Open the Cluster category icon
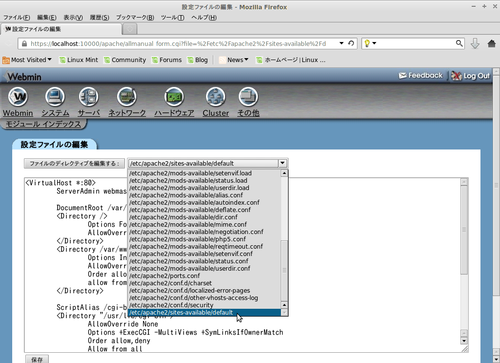 tap(216, 97)
